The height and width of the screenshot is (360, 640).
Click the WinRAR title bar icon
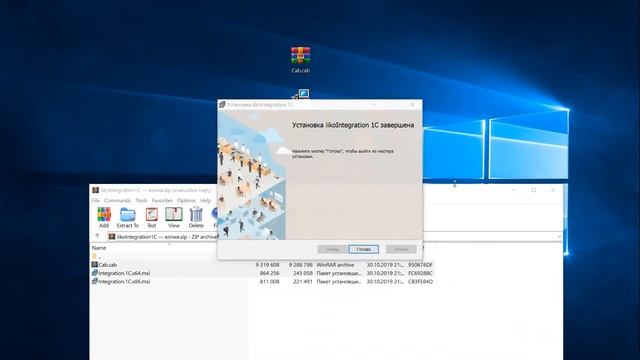pyautogui.click(x=95, y=190)
